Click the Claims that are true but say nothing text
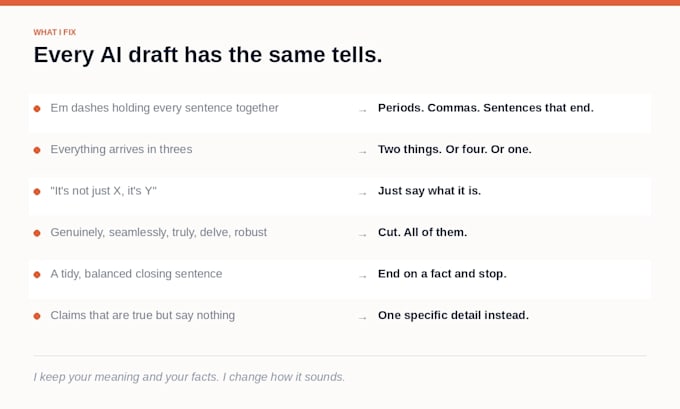 142,315
